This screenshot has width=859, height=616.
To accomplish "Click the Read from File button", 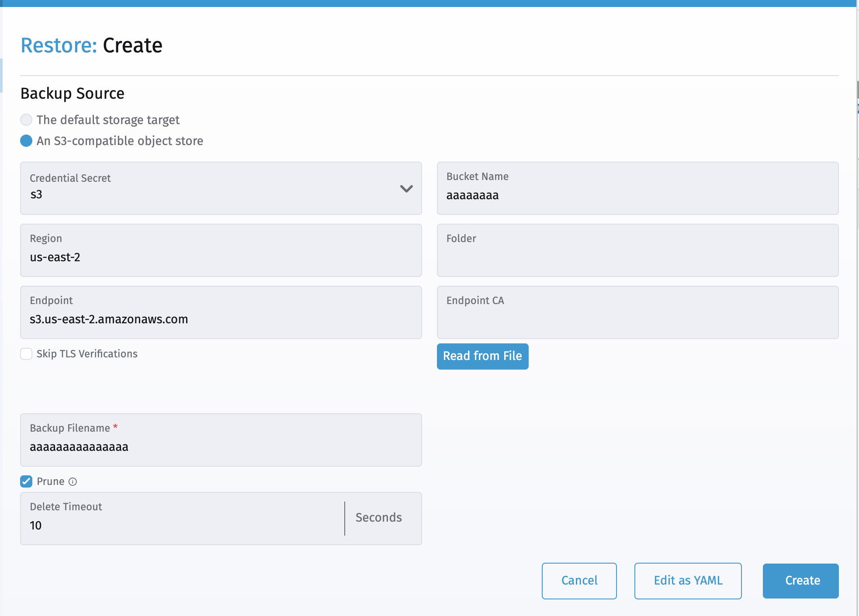I will pos(482,356).
